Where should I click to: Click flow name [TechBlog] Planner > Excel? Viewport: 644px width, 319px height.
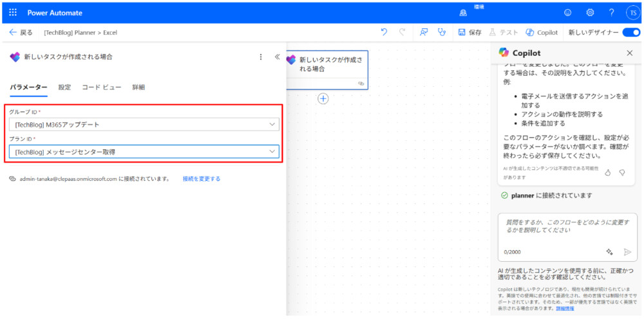[80, 32]
